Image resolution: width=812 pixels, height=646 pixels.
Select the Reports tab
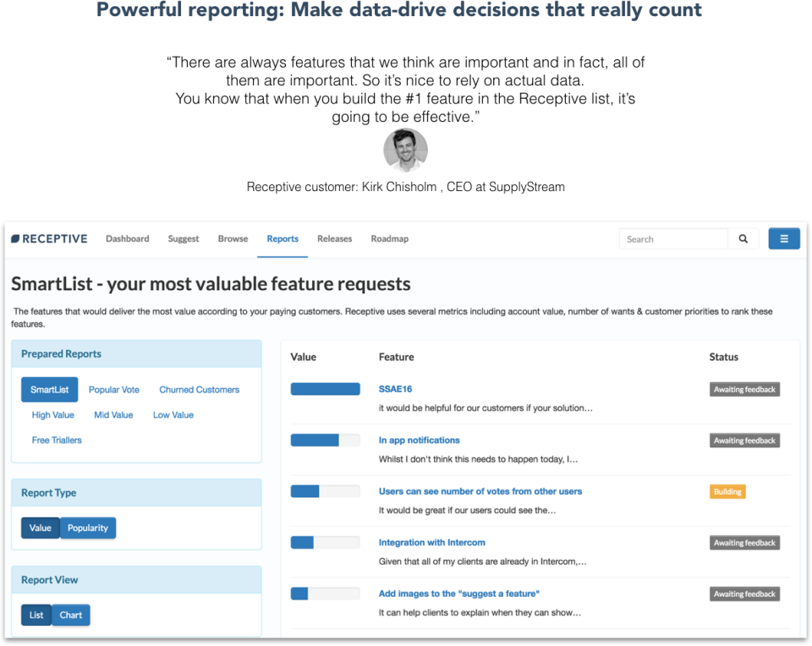click(x=283, y=238)
